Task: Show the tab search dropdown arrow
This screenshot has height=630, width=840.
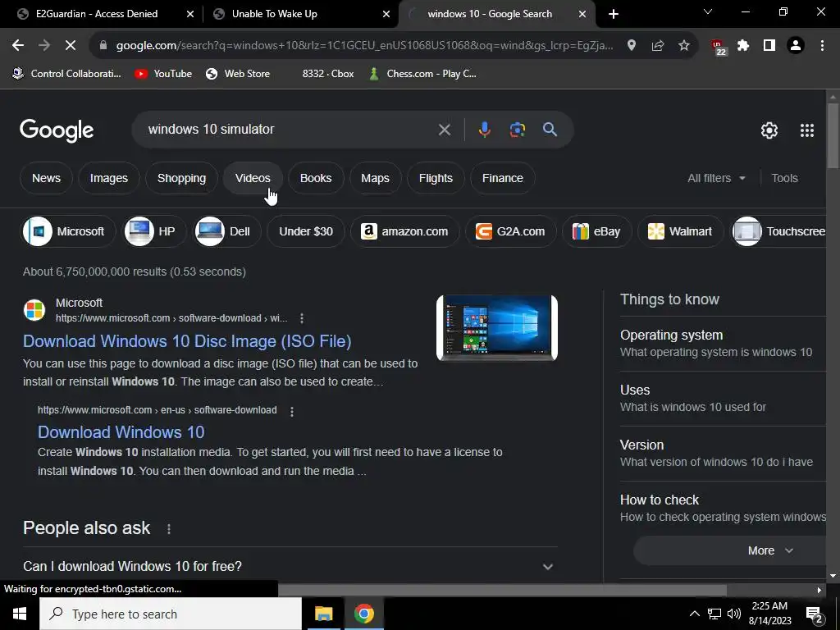Action: coord(708,11)
